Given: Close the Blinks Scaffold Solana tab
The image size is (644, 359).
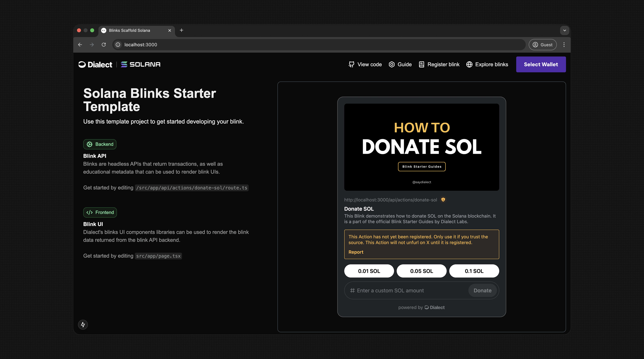Looking at the screenshot, I should tap(169, 30).
